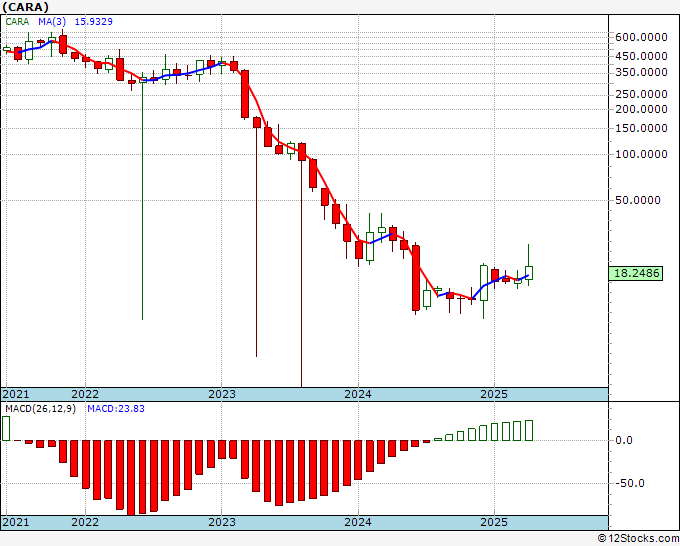The height and width of the screenshot is (546, 680).
Task: Select 2024 on the price chart time axis
Action: pos(358,394)
